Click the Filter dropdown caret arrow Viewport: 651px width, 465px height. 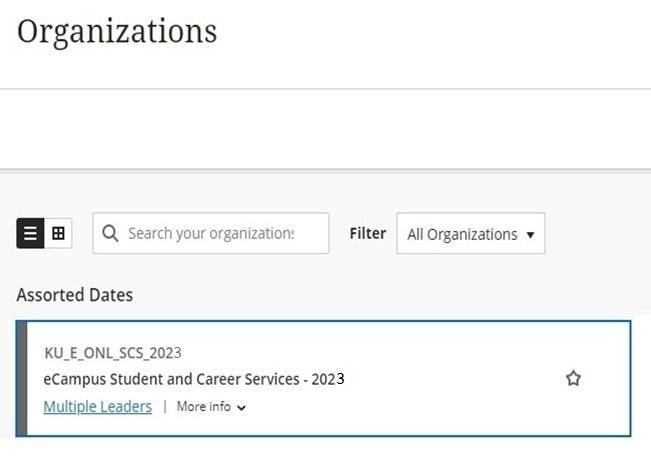click(529, 235)
